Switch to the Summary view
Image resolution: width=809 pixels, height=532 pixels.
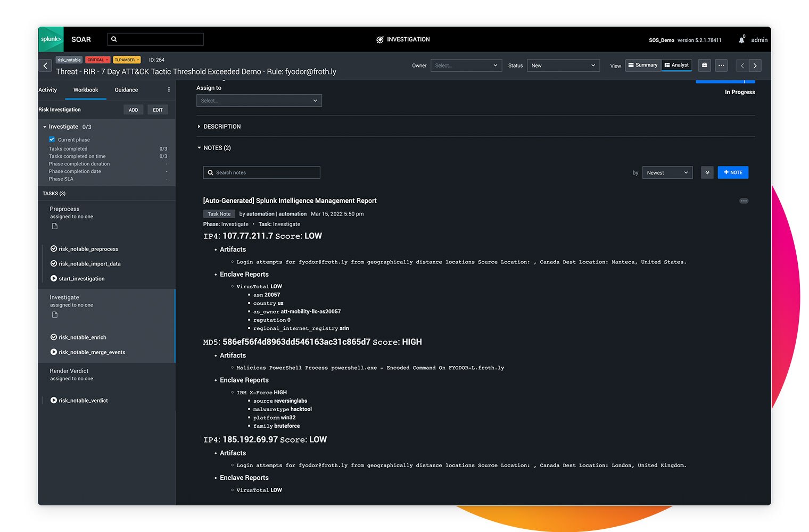click(642, 65)
